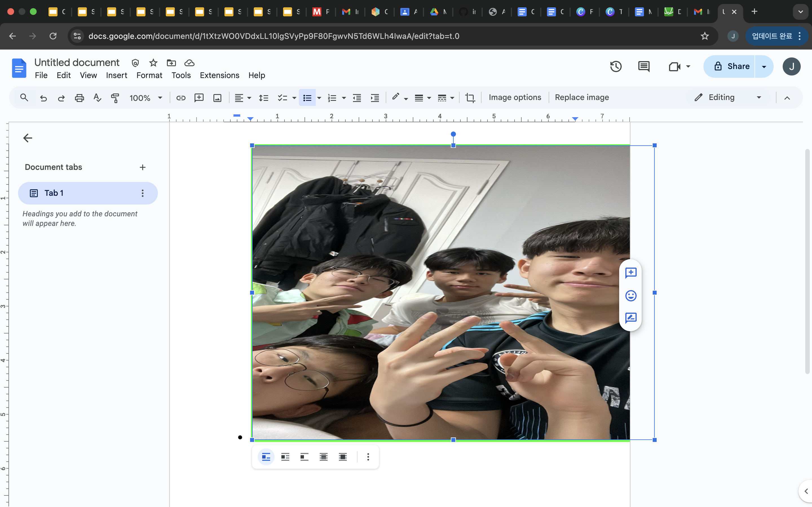Select Behind text image layout option
812x507 pixels.
323,457
